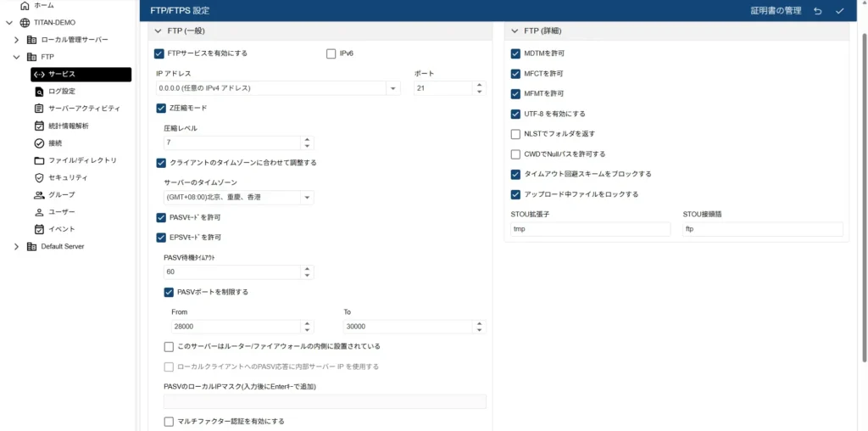Click the person icon for ユーザー

[x=39, y=211]
